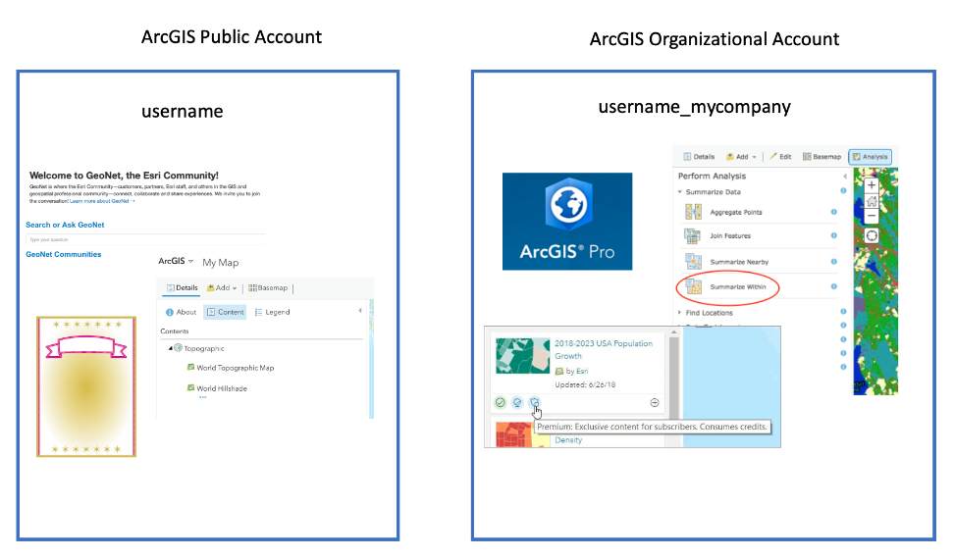954x560 pixels.
Task: Switch to the Legend tab
Action: pyautogui.click(x=272, y=312)
